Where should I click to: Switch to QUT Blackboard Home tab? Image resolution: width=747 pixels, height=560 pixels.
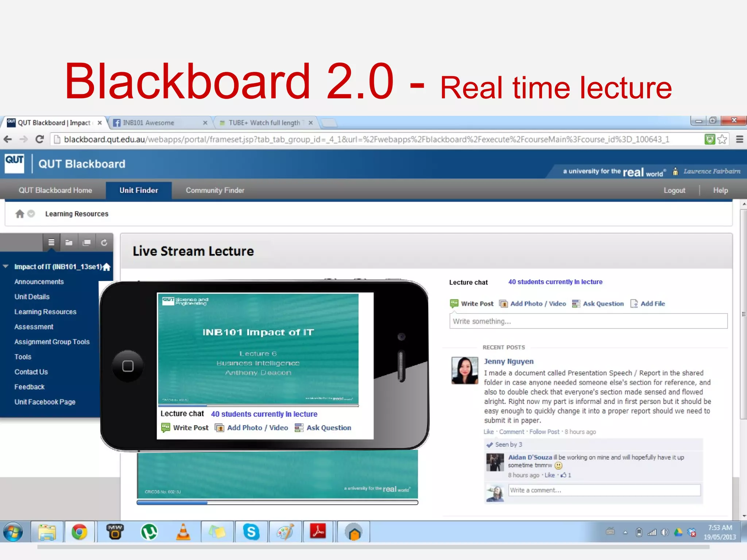pyautogui.click(x=55, y=190)
